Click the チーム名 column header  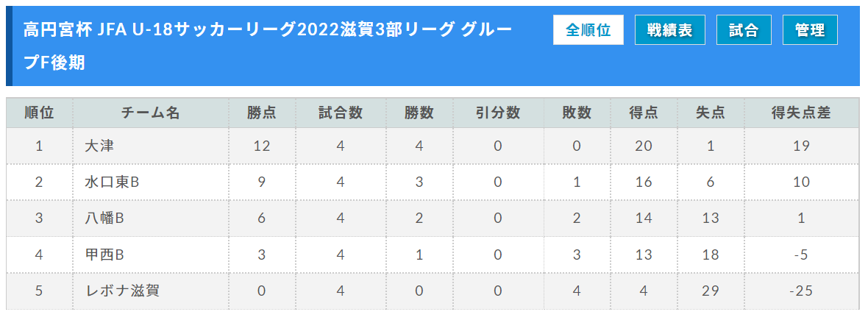(x=151, y=113)
